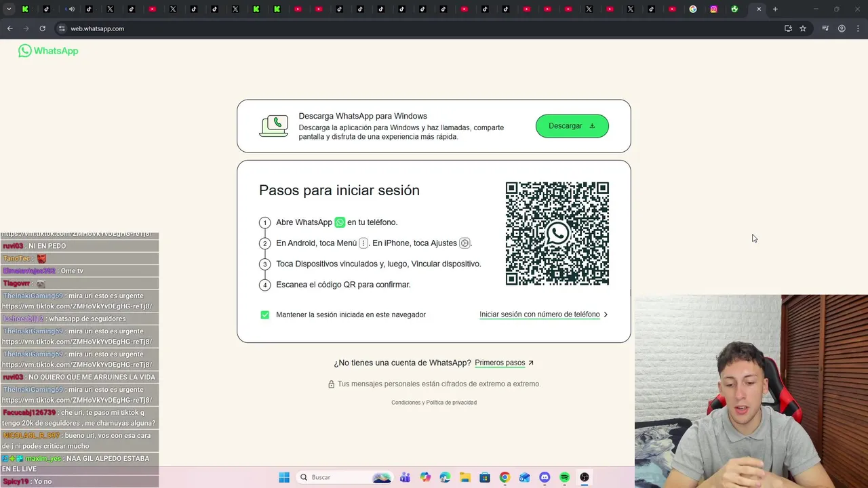
Task: Click the browser forward arrow
Action: coord(26,28)
